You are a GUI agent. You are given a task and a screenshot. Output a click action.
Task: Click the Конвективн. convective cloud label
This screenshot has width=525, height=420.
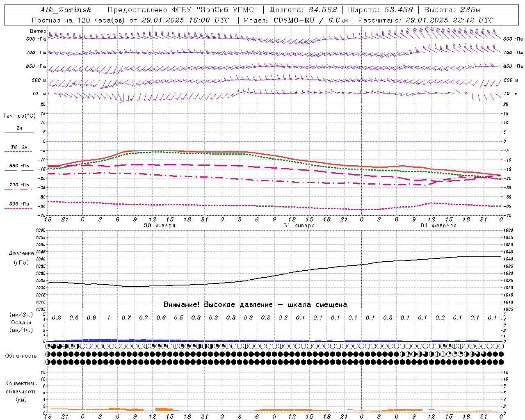[21, 383]
